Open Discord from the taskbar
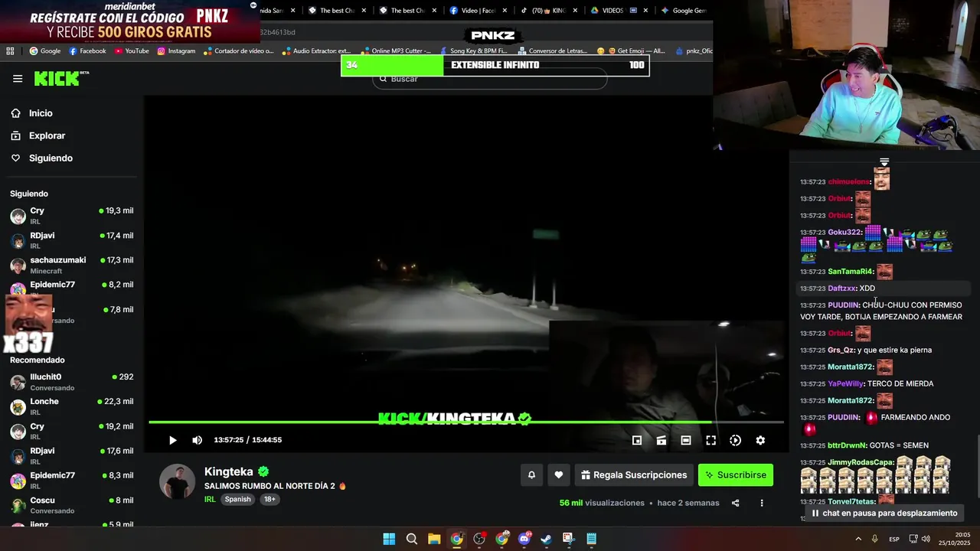Screen dimensions: 980x551 (x=524, y=539)
